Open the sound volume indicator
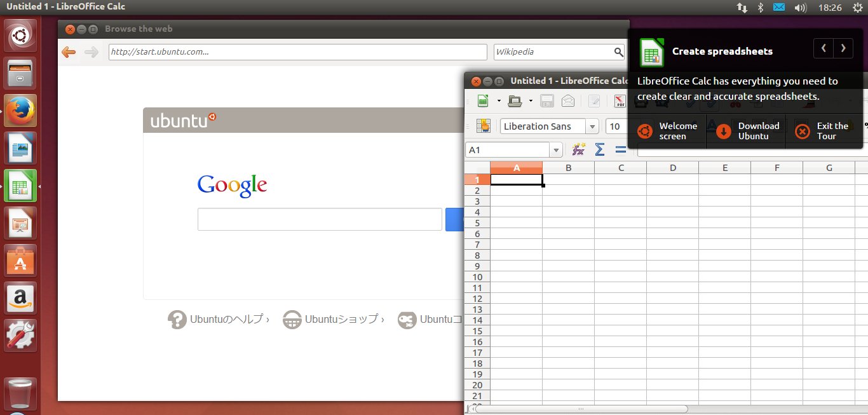 coord(801,8)
